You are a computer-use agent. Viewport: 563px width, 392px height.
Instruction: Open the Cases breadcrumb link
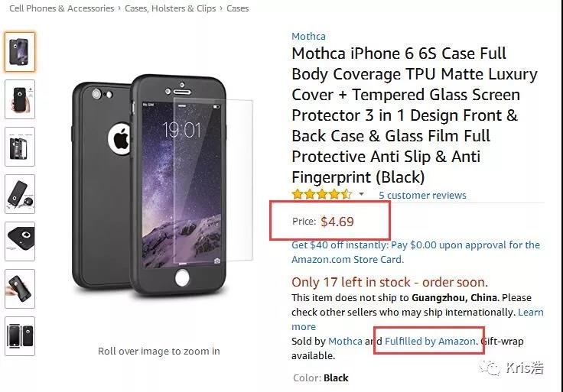pyautogui.click(x=237, y=8)
